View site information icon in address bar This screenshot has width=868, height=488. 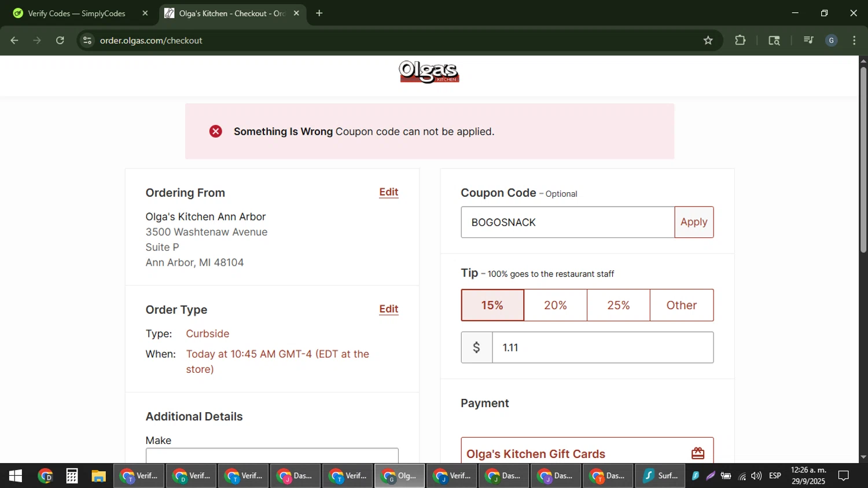tap(87, 41)
